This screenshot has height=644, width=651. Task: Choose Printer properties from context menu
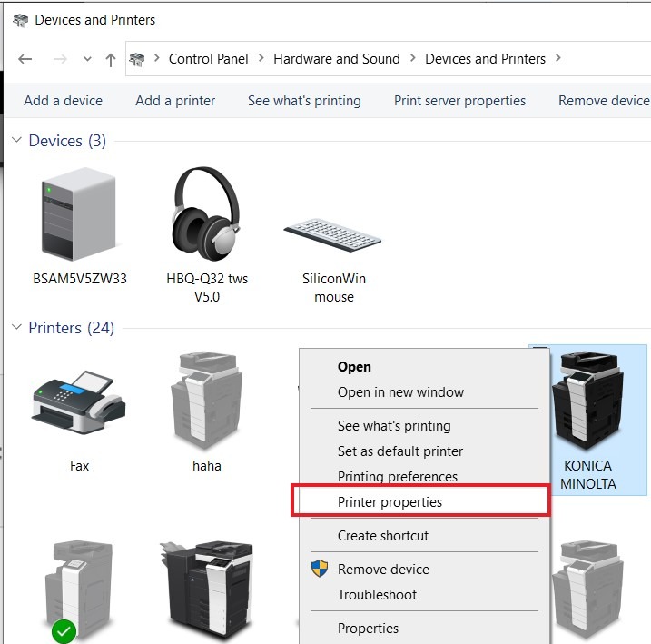(390, 501)
